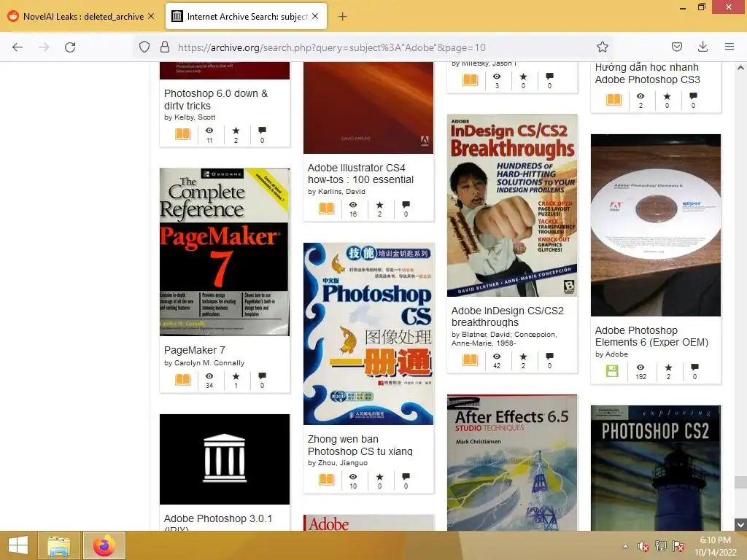Click software floppy icon under Elements 6
The height and width of the screenshot is (560, 747).
[x=612, y=371]
